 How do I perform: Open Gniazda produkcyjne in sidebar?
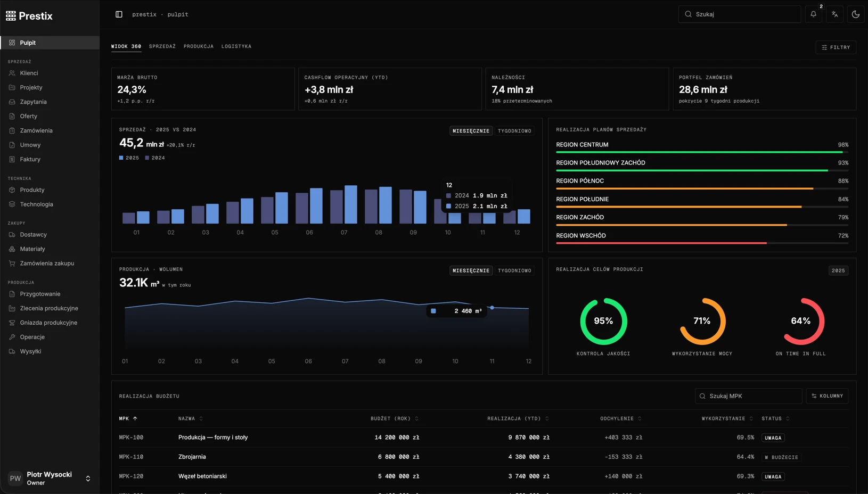click(50, 323)
